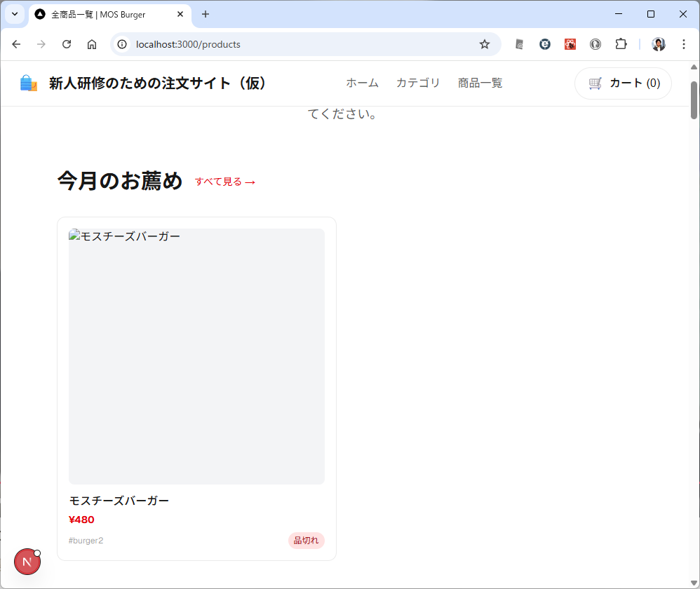View site information in the address bar
The image size is (700, 589).
[x=122, y=44]
